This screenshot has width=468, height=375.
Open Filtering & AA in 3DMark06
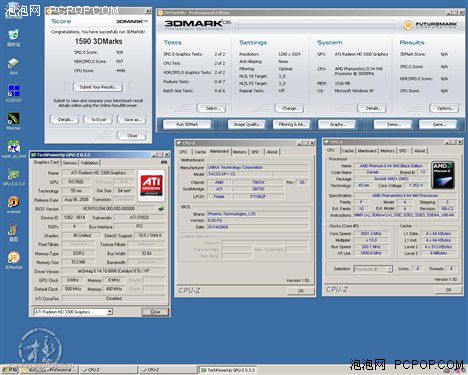coord(292,124)
